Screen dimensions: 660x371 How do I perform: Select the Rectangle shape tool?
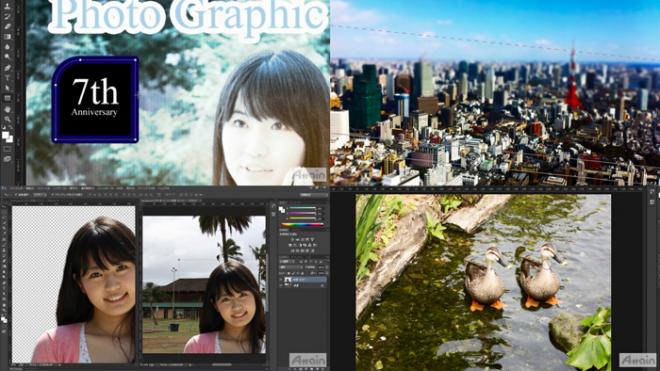[x=7, y=98]
